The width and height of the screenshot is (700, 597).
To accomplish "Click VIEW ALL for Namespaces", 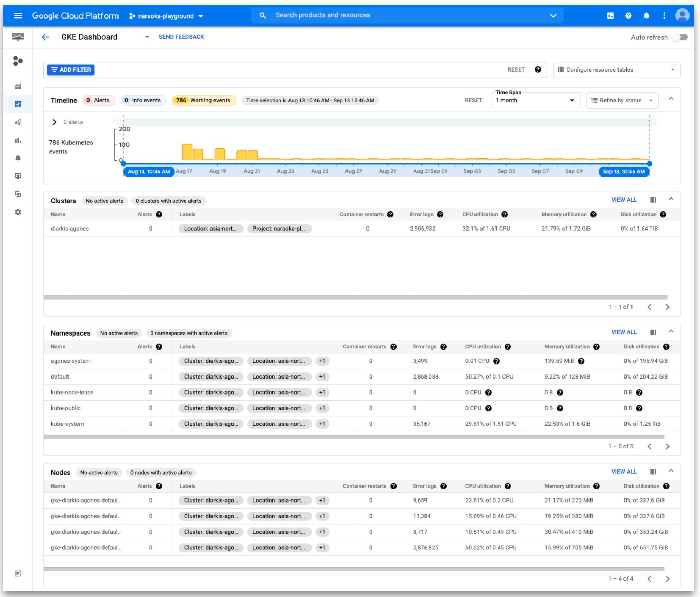I will click(624, 332).
